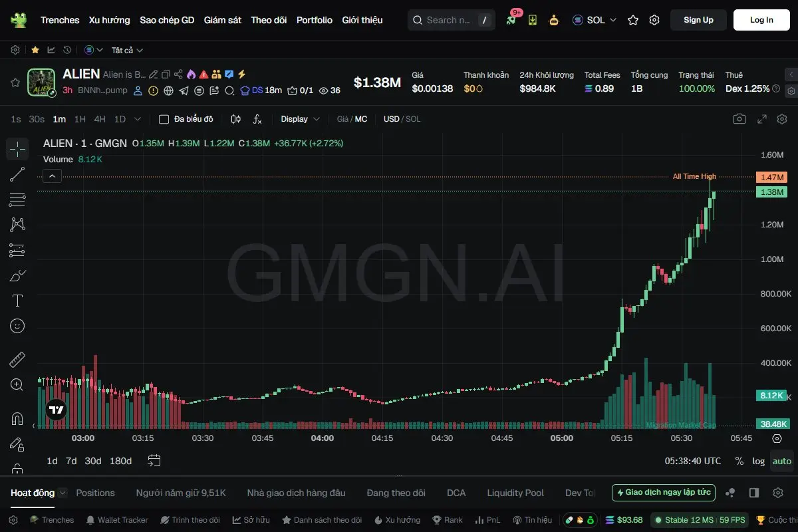Click the go-to-date calendar icon
The height and width of the screenshot is (532, 798).
pyautogui.click(x=154, y=461)
